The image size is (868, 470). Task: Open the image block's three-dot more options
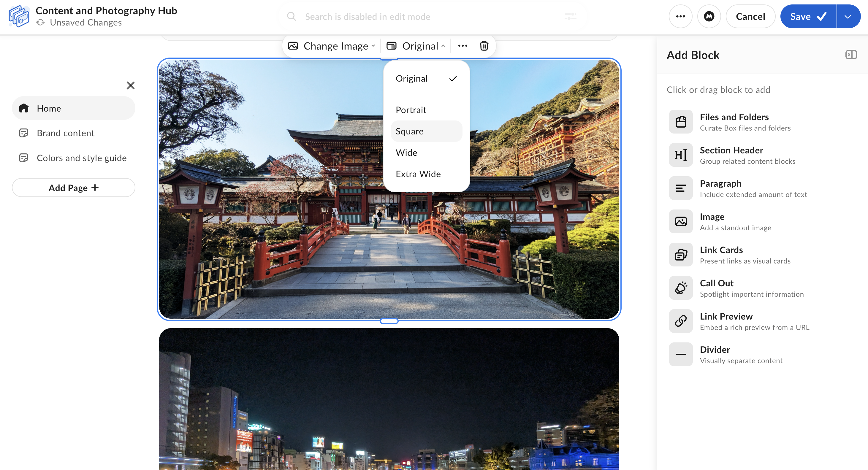pyautogui.click(x=462, y=46)
